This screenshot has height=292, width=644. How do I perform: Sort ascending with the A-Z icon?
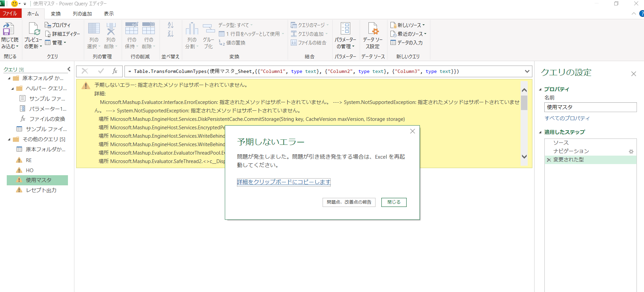[171, 25]
